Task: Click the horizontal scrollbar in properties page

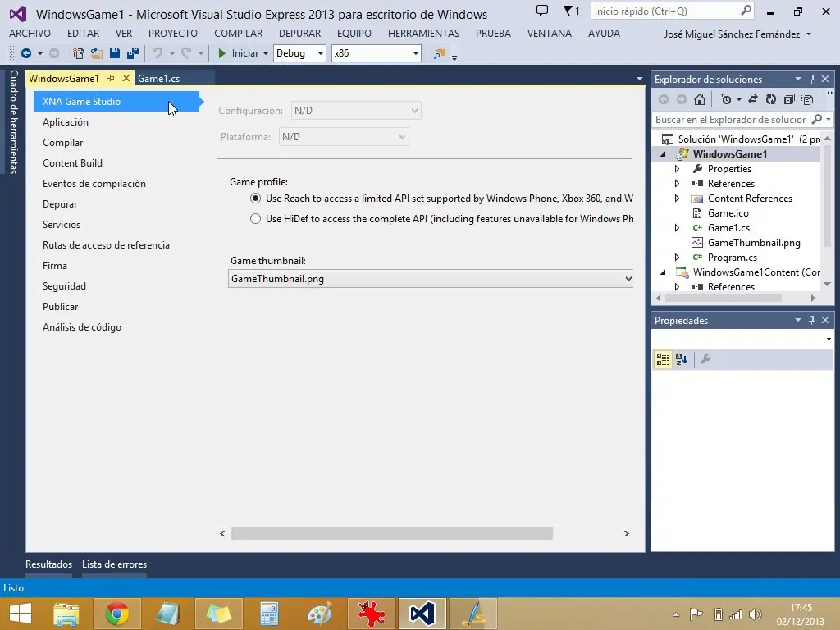Action: pyautogui.click(x=392, y=533)
